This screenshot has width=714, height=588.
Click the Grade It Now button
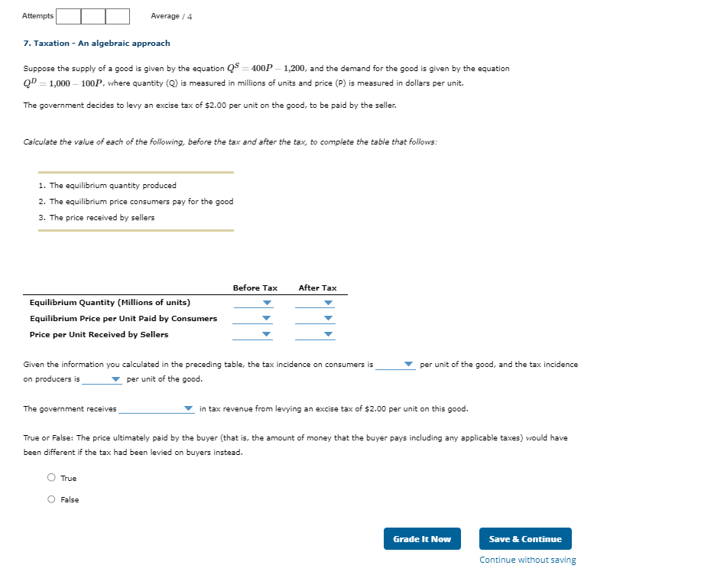pyautogui.click(x=422, y=538)
